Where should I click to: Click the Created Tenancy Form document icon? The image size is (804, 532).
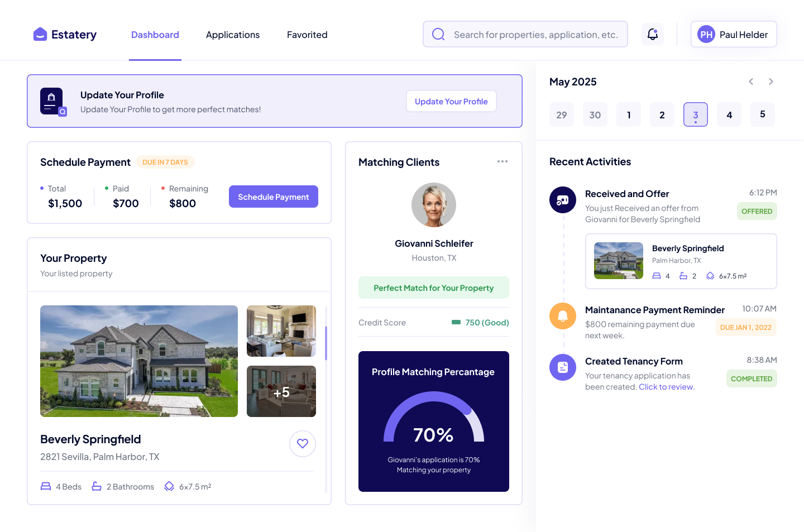[562, 367]
